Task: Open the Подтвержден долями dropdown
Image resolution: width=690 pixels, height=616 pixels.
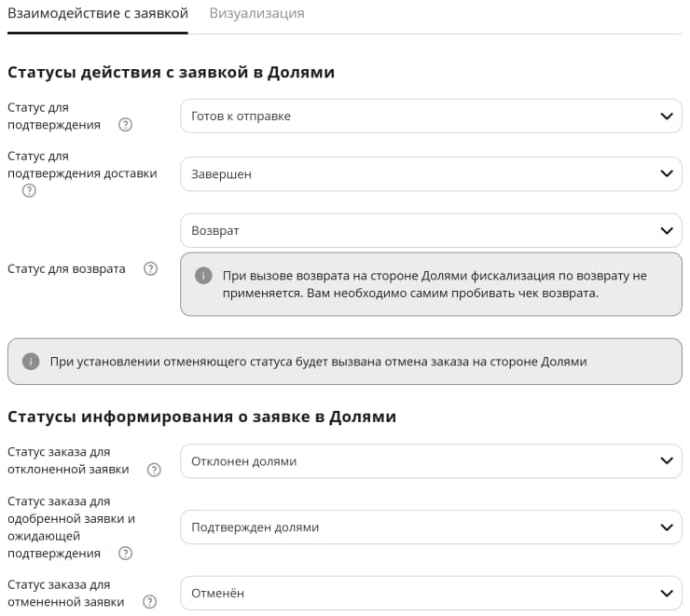Action: pos(431,527)
